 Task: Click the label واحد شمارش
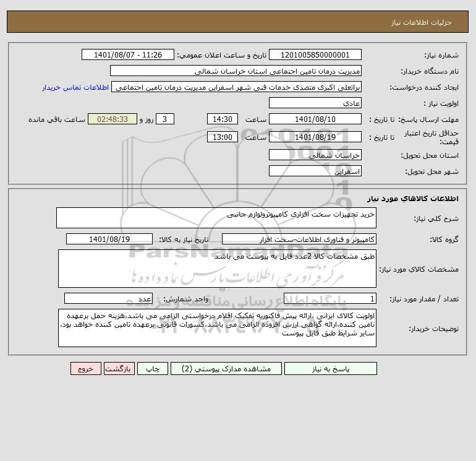point(186,299)
